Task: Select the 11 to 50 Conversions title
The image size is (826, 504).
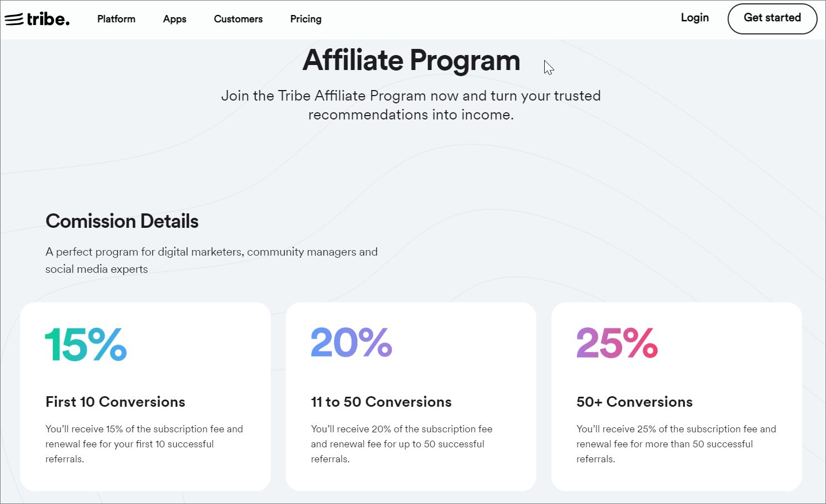Action: [x=381, y=402]
